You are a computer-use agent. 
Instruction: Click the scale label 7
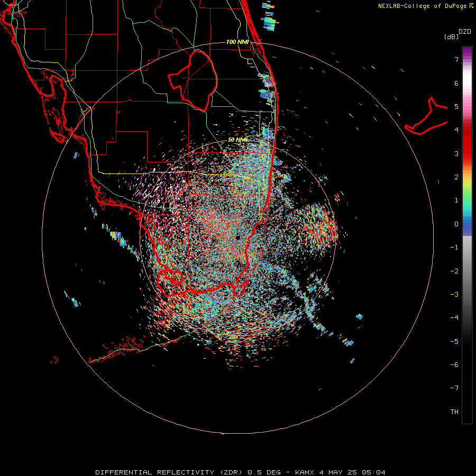456,59
